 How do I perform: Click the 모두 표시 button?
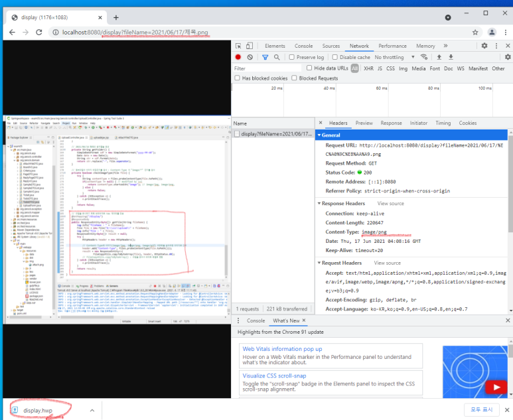click(482, 409)
